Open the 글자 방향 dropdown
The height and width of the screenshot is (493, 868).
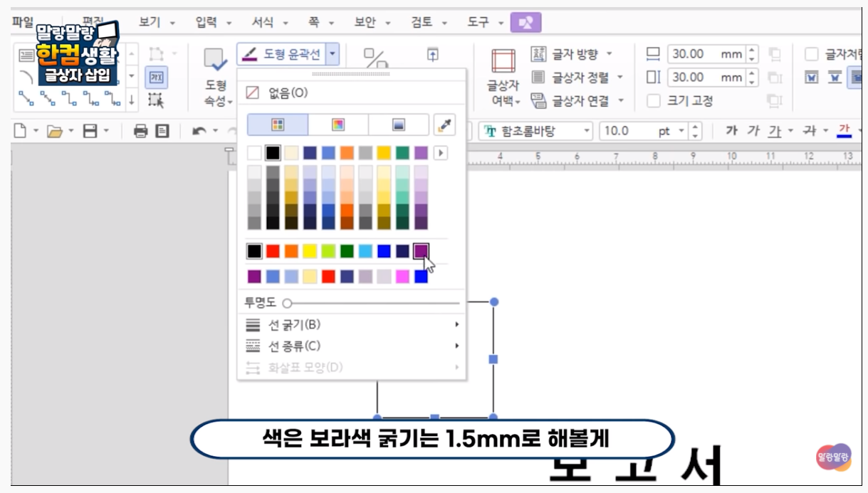point(610,54)
